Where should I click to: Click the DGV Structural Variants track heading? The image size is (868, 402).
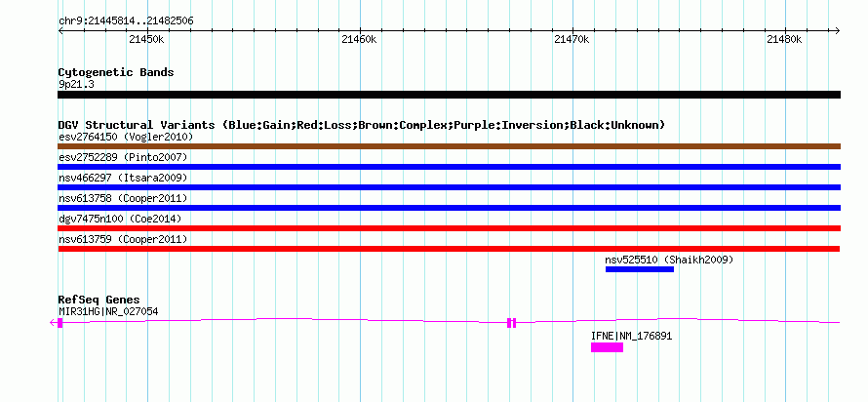(x=362, y=125)
